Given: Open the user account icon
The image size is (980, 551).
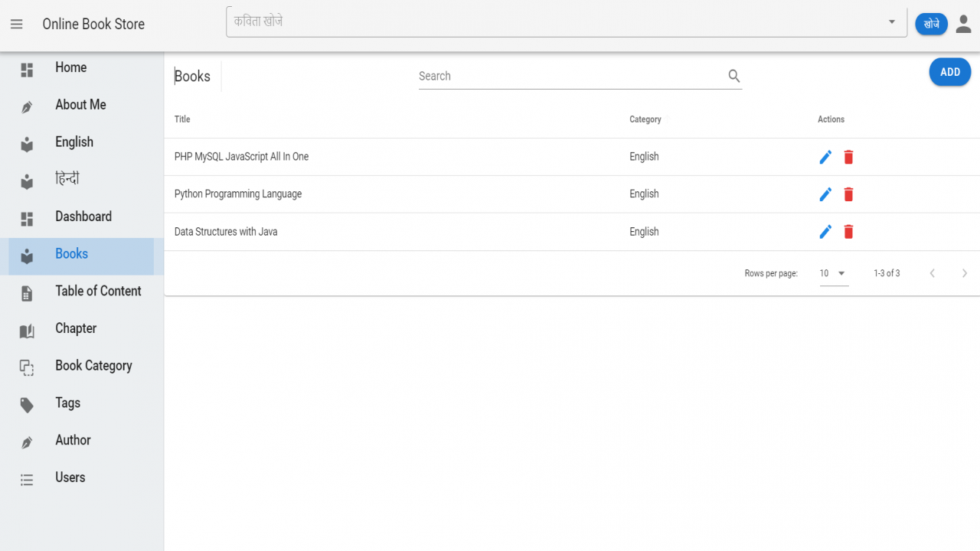Looking at the screenshot, I should coord(963,24).
